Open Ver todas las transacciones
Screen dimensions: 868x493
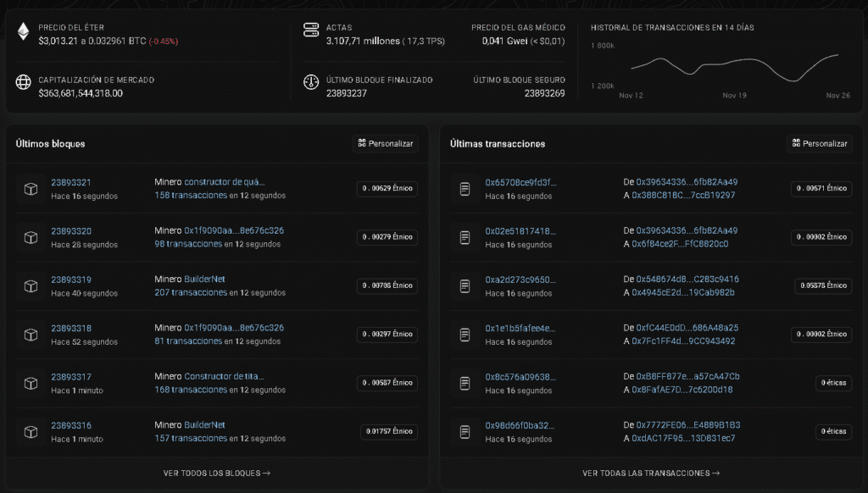point(651,474)
